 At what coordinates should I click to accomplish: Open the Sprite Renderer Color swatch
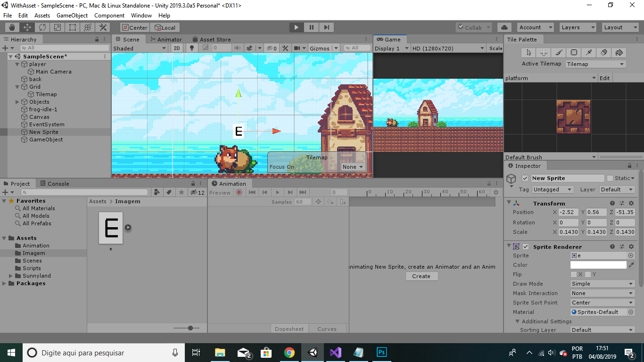tap(598, 265)
